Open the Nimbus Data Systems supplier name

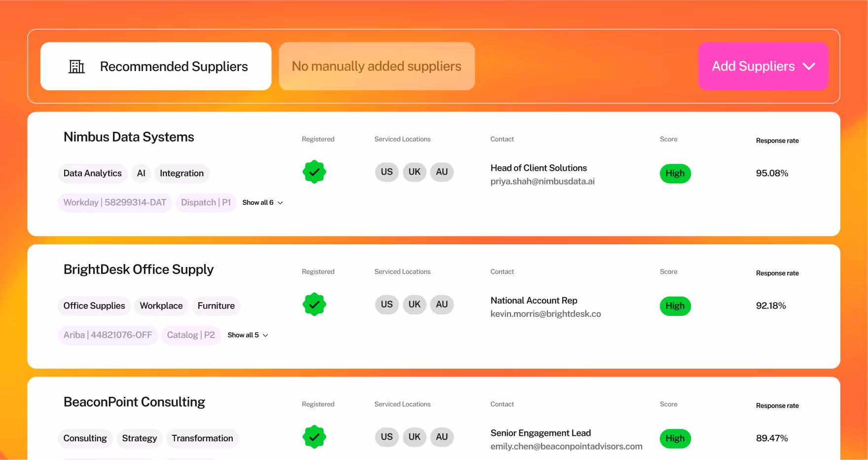pyautogui.click(x=129, y=137)
